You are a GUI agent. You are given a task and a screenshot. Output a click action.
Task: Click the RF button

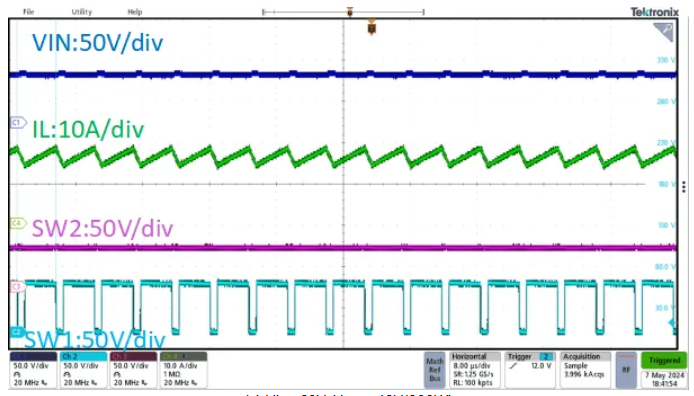pos(626,370)
